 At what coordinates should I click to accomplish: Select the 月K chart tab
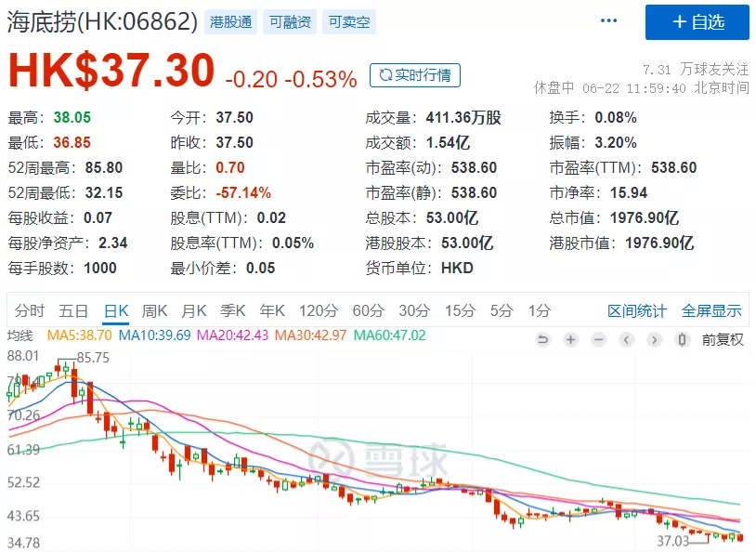pyautogui.click(x=194, y=310)
